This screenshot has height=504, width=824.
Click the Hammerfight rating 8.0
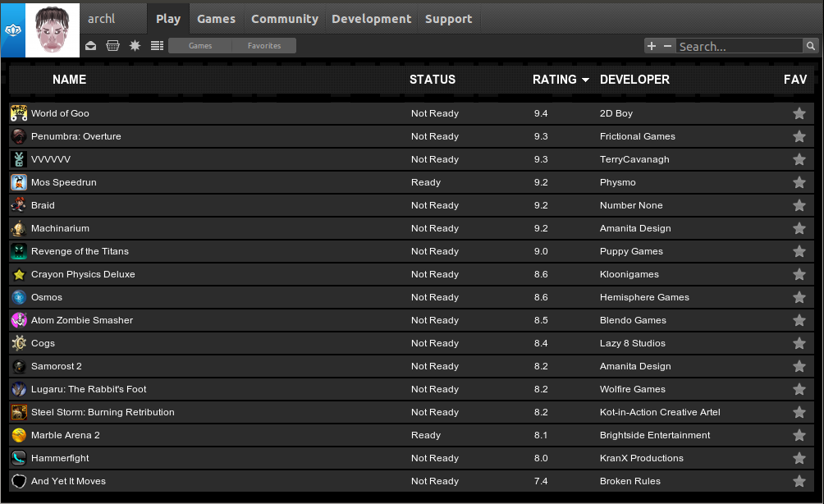point(541,458)
